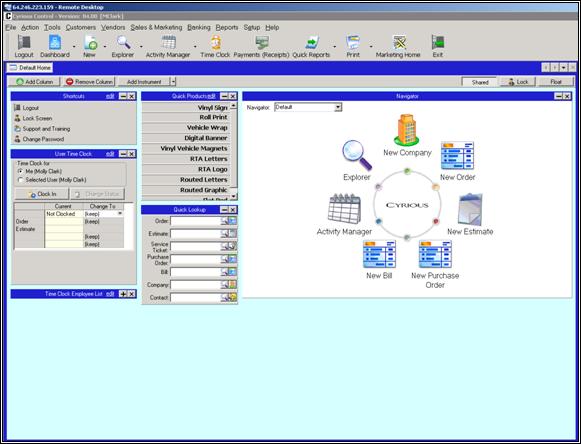Click into the Order lookup input field
The height and width of the screenshot is (444, 581).
[x=195, y=221]
